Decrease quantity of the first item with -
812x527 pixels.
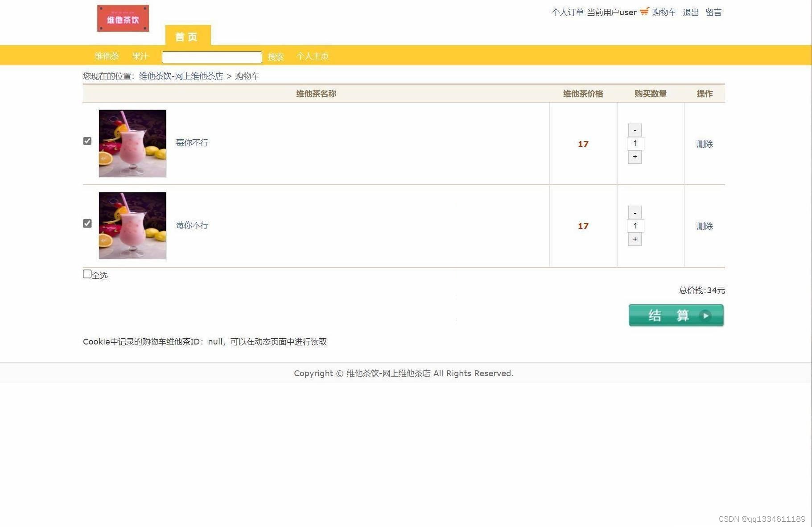point(635,130)
